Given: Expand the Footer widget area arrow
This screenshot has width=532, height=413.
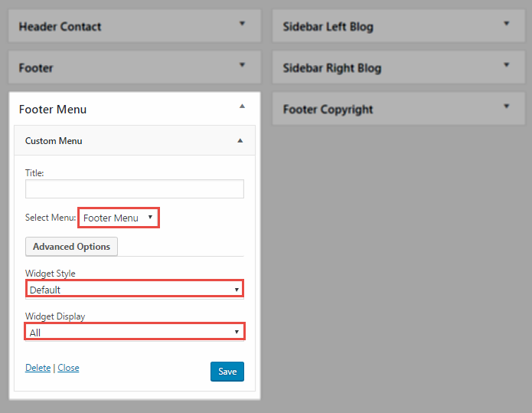Looking at the screenshot, I should 242,64.
